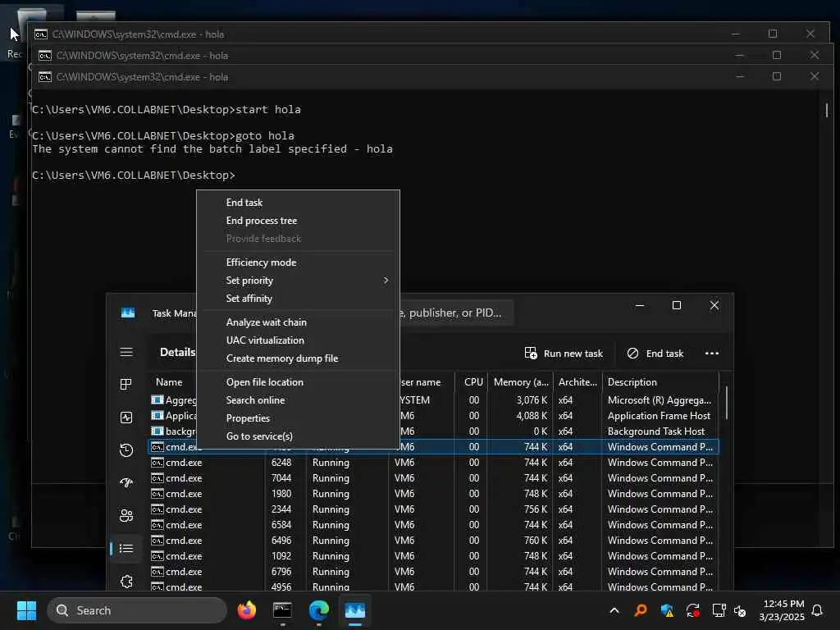Image resolution: width=840 pixels, height=630 pixels.
Task: Select cmd.exe row with PID 2344
Action: tap(433, 509)
